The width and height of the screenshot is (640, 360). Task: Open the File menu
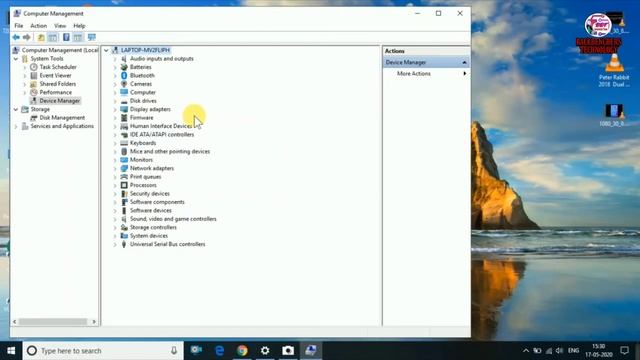18,26
